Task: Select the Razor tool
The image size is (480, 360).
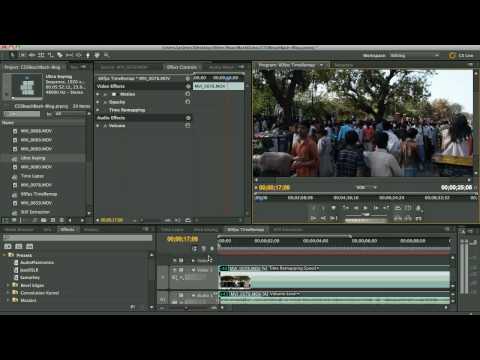Action: pyautogui.click(x=60, y=55)
